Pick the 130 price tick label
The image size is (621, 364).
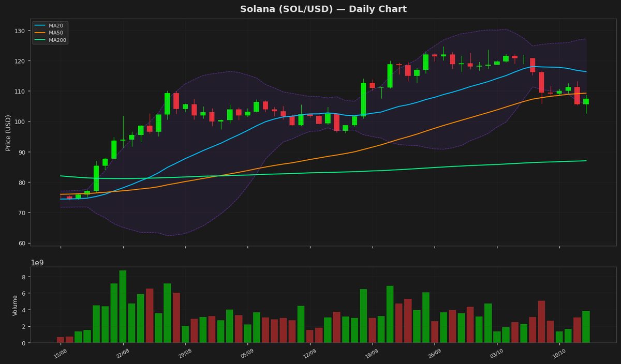pos(20,31)
